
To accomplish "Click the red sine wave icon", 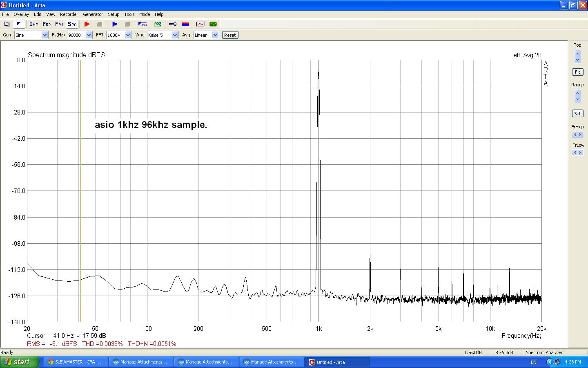I will 200,24.
